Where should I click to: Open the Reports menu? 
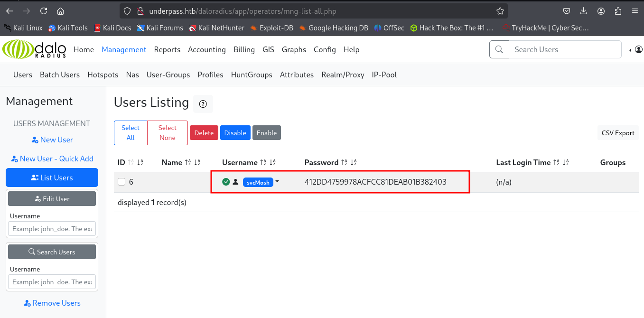pyautogui.click(x=167, y=49)
